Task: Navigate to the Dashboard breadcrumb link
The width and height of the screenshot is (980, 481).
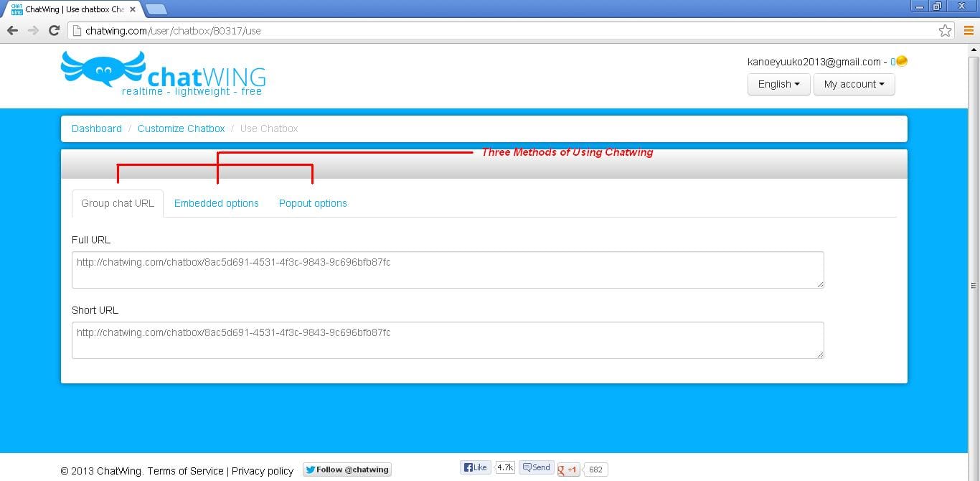Action: coord(96,129)
